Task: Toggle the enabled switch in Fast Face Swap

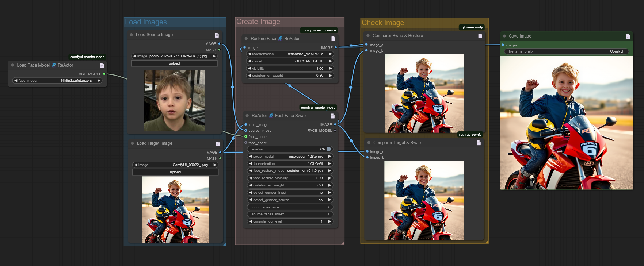Action: pyautogui.click(x=328, y=149)
